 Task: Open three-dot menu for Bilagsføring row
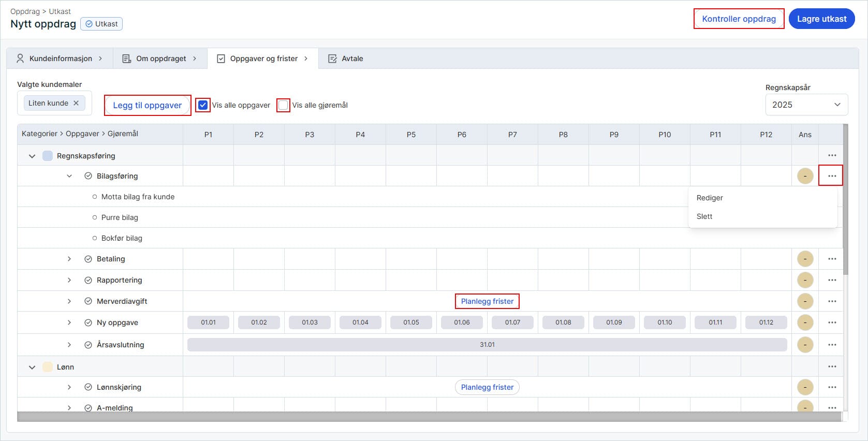coord(831,176)
